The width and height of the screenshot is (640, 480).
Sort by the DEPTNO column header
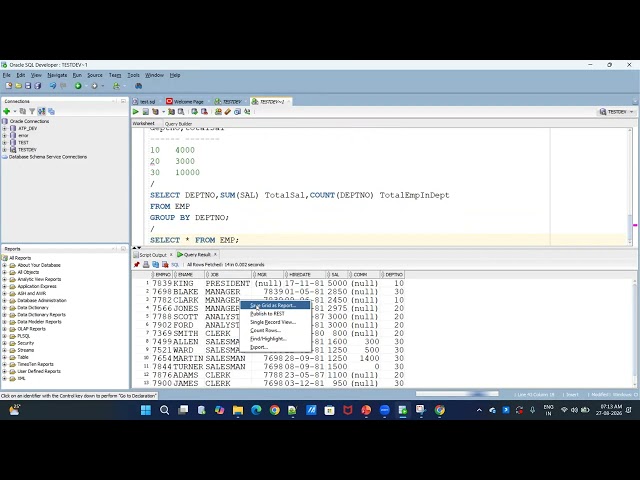coord(392,275)
